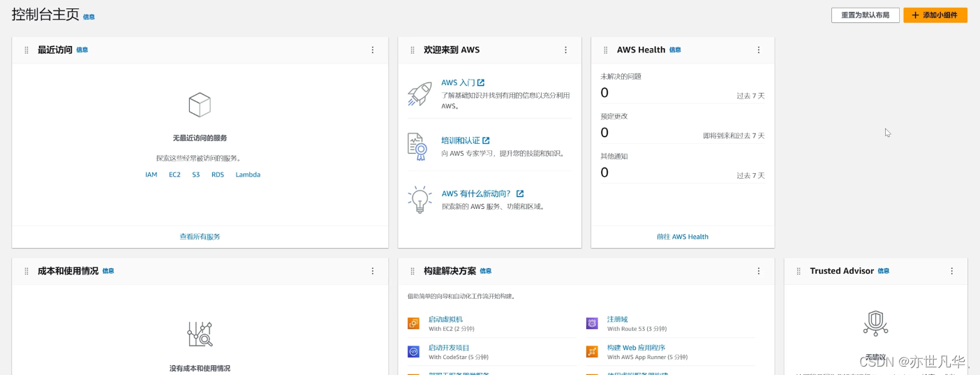Click the 没有成本和使用情况 text
This screenshot has height=375, width=980.
point(200,368)
